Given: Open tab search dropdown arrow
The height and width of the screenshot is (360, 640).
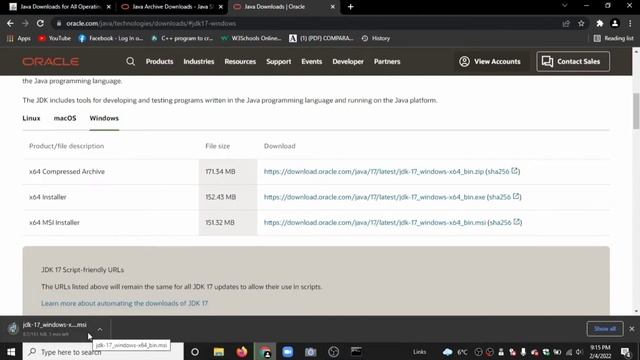Looking at the screenshot, I should point(565,6).
